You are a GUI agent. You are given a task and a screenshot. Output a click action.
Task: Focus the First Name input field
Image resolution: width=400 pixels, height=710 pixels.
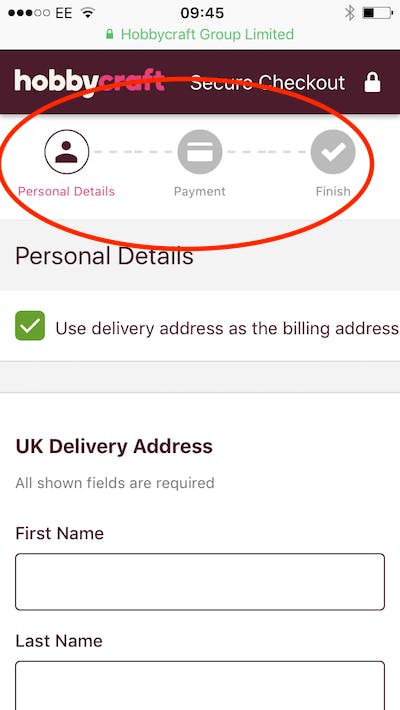click(200, 582)
